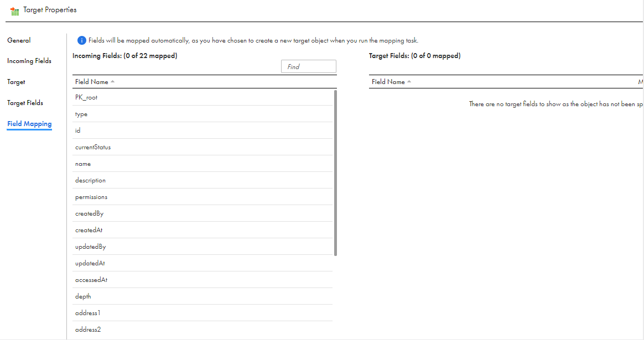Screen dimensions: 644x340
Task: Select the depth field row
Action: [x=202, y=296]
